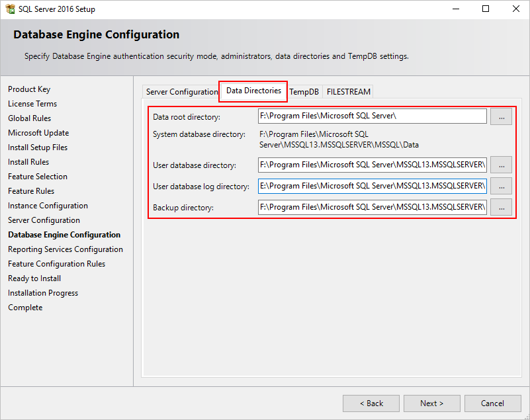Select Feature Rules step
The width and height of the screenshot is (530, 420).
31,191
